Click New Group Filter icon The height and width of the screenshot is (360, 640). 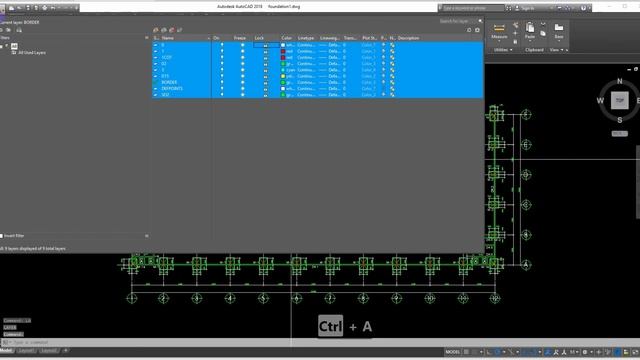coord(9,30)
